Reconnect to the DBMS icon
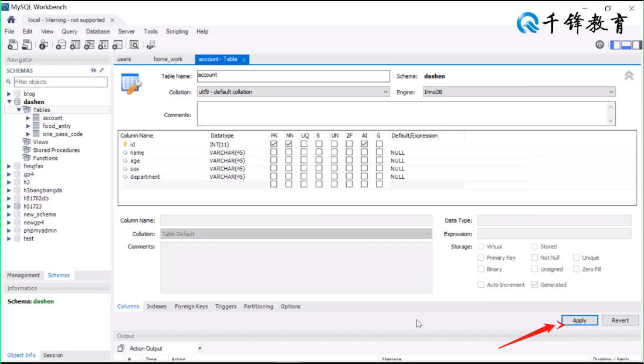644x364 pixels. pos(151,45)
